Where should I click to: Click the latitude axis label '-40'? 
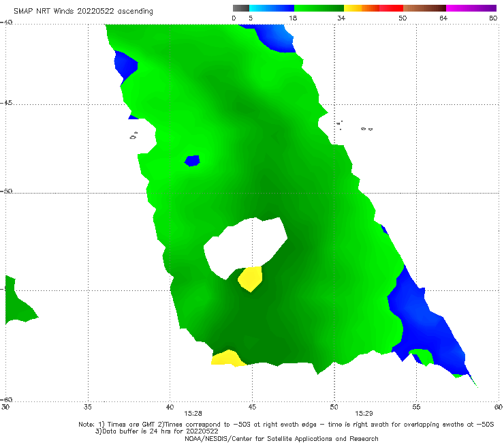click(x=6, y=22)
